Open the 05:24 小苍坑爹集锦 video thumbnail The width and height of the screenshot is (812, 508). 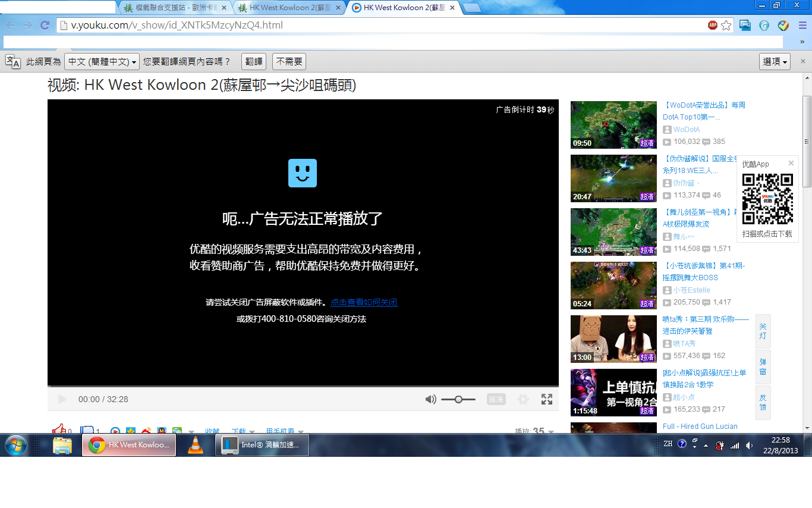point(613,286)
